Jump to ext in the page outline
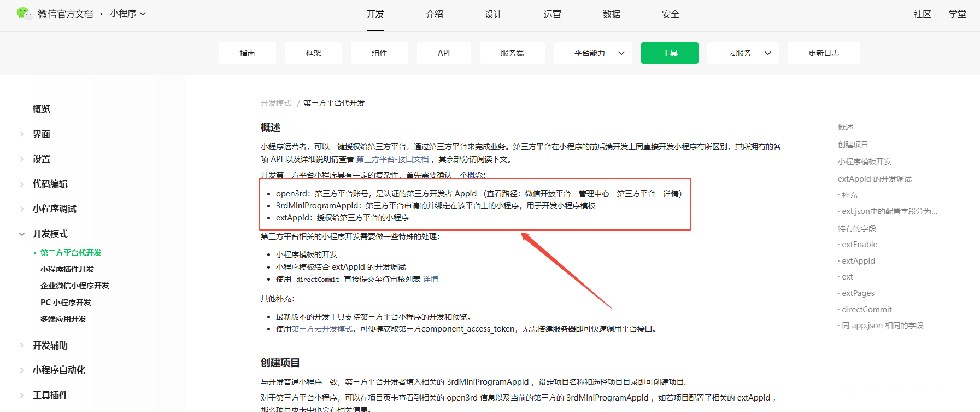Image resolution: width=980 pixels, height=412 pixels. (x=847, y=277)
